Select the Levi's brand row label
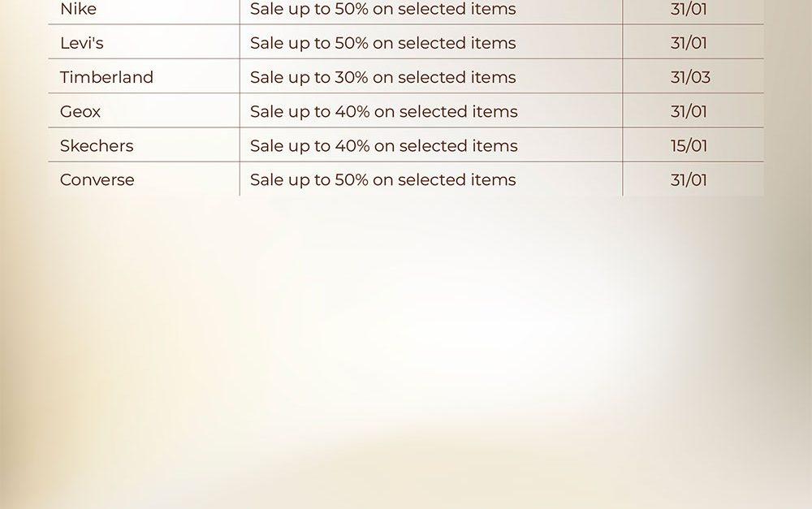Image resolution: width=812 pixels, height=509 pixels. pyautogui.click(x=81, y=43)
